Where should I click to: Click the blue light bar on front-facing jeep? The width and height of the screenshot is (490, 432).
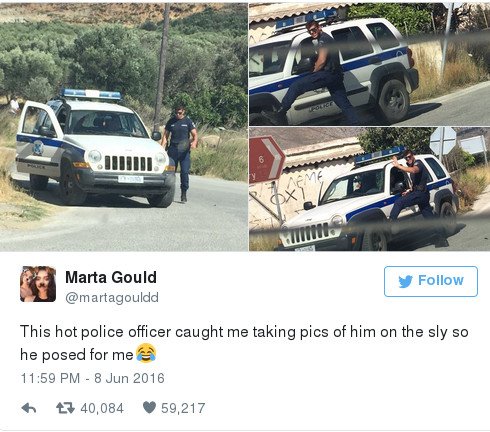[x=91, y=94]
